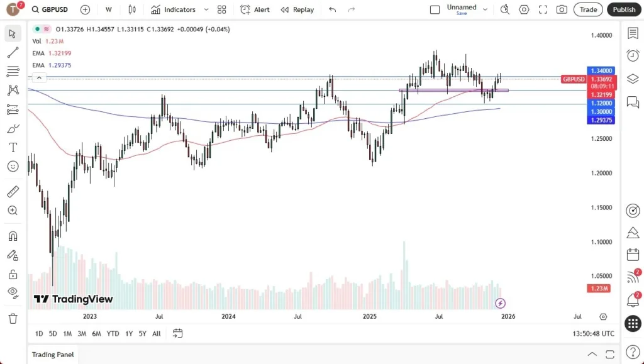Screen dimensions: 644x364
Task: Expand the Indicators dropdown arrow
Action: pos(206,9)
